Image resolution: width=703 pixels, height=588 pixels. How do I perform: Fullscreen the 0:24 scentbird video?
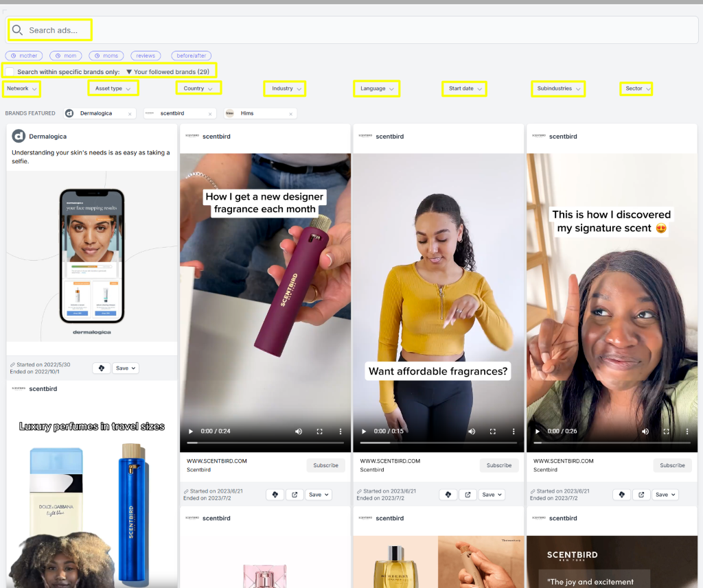[320, 431]
